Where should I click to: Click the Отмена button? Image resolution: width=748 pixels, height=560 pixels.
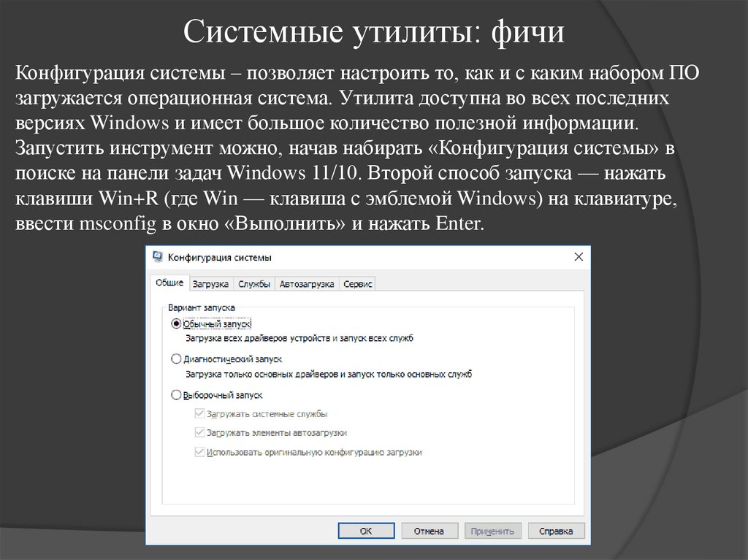click(x=430, y=530)
